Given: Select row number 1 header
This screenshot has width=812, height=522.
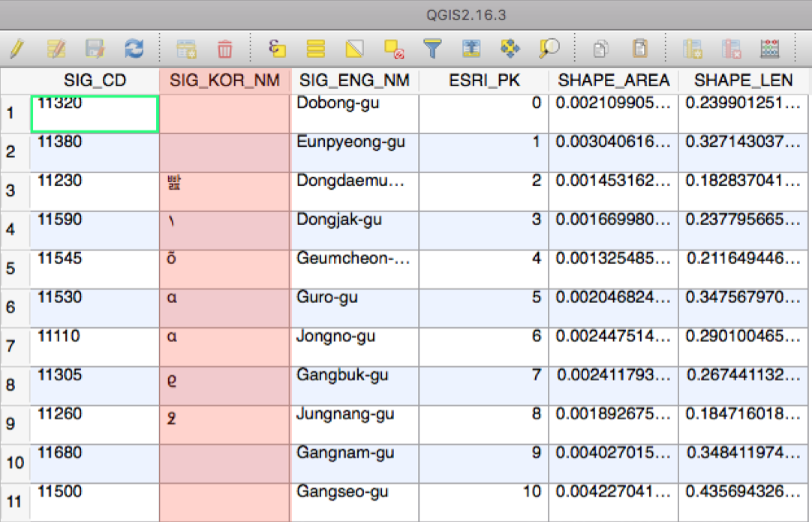Looking at the screenshot, I should click(15, 113).
